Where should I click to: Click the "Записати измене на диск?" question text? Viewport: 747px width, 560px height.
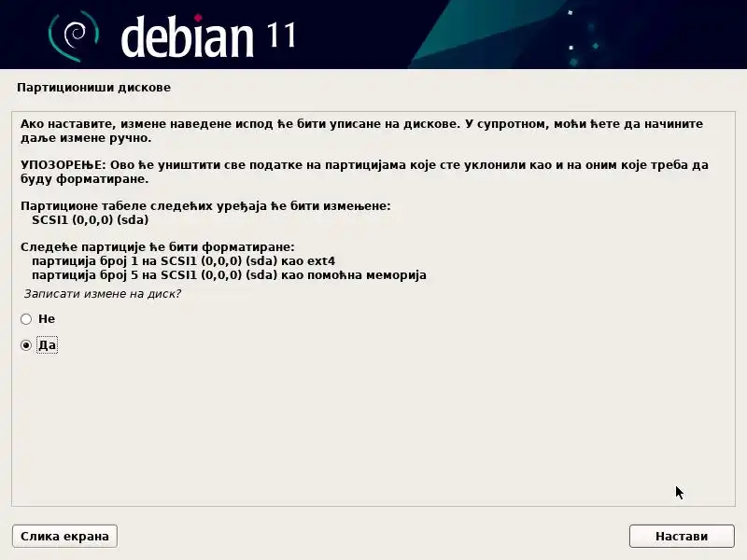pos(103,294)
